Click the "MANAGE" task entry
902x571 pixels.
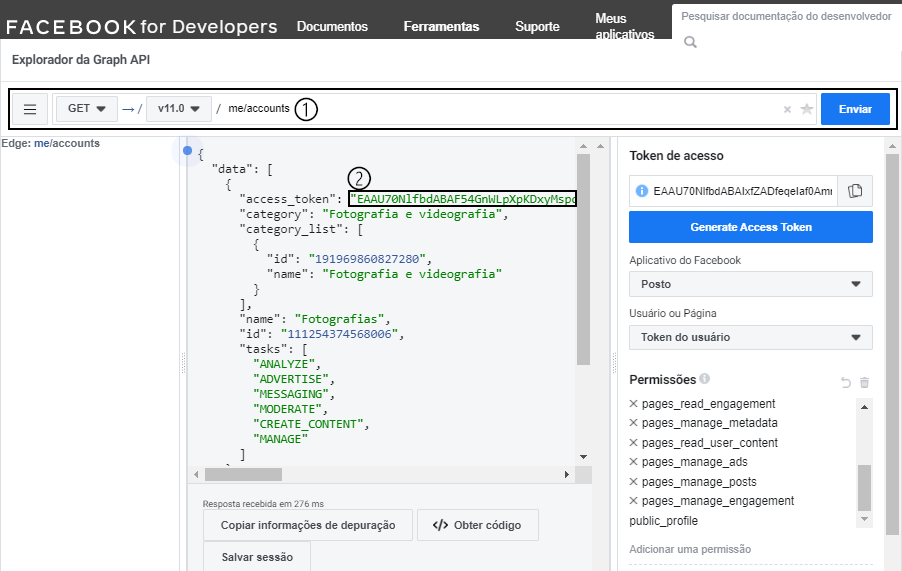[280, 439]
